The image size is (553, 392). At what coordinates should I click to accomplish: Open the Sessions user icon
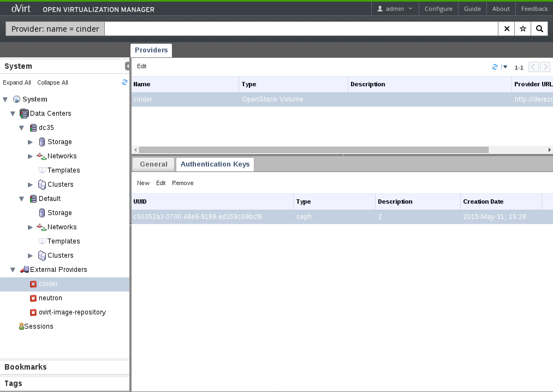[21, 326]
